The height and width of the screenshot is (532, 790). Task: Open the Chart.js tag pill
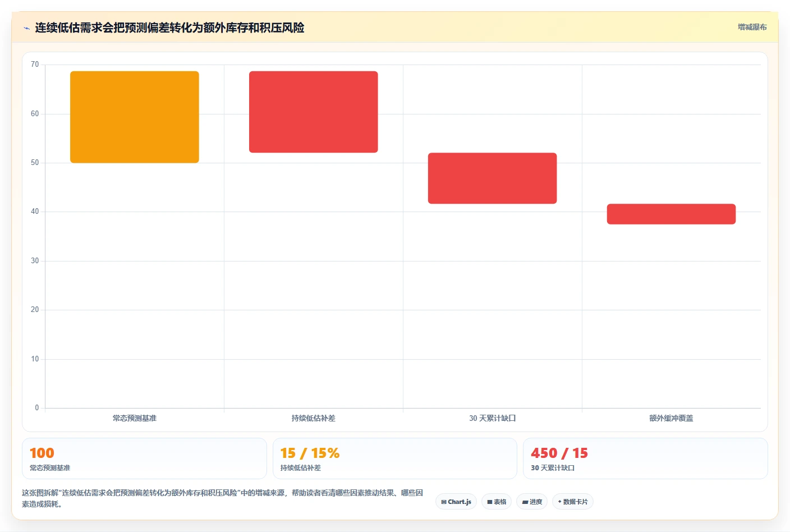[456, 502]
